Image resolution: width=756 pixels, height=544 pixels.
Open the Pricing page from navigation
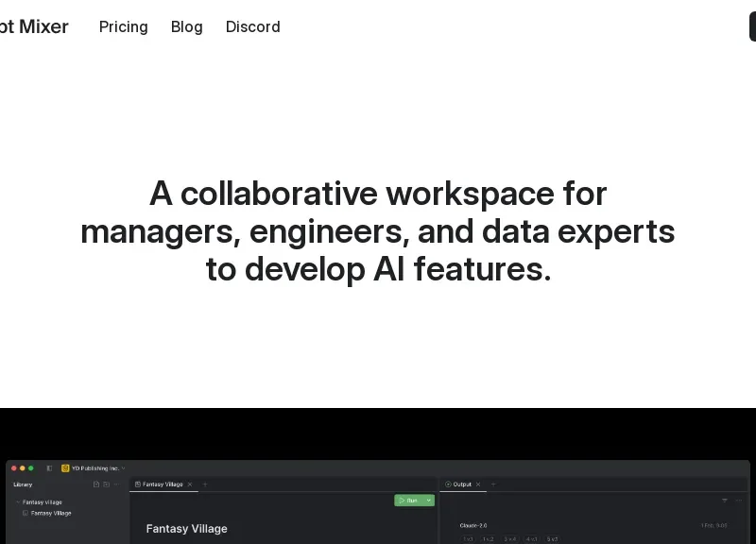pyautogui.click(x=123, y=26)
